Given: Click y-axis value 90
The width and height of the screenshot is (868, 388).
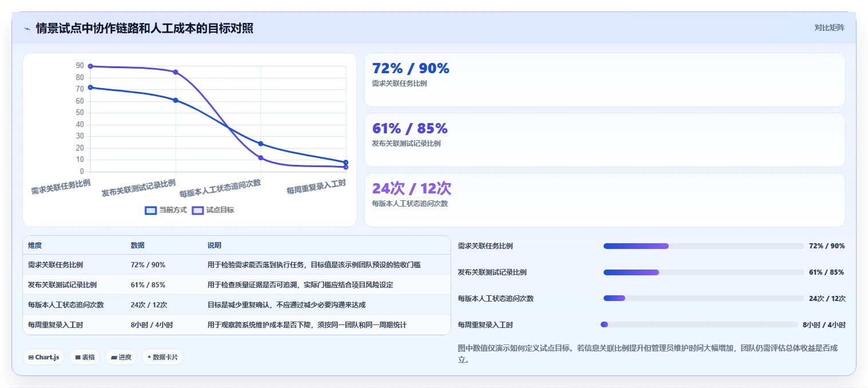Looking at the screenshot, I should coord(80,66).
